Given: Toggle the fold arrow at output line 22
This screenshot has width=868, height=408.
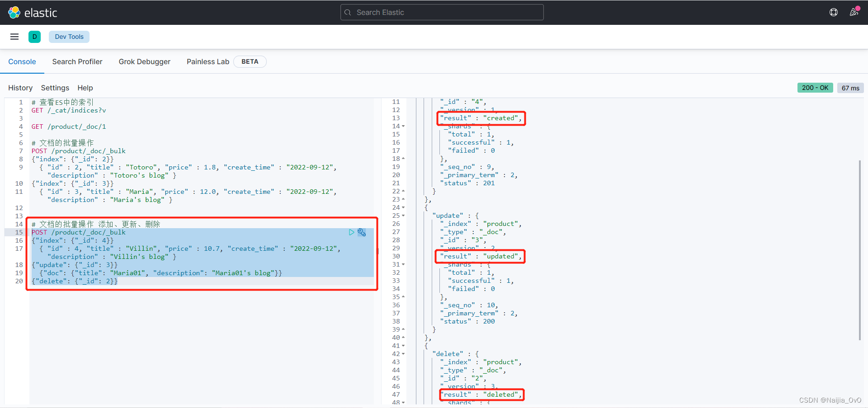Looking at the screenshot, I should [x=403, y=192].
